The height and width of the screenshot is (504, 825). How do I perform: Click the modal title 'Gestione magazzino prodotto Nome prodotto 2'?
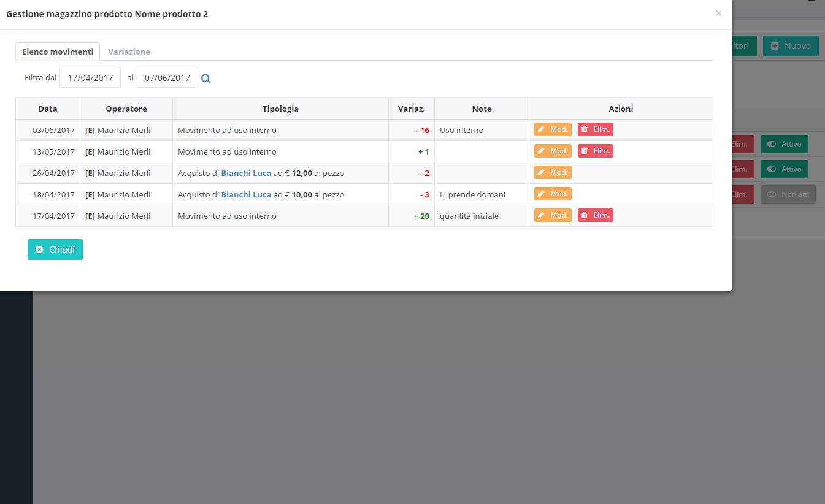107,13
